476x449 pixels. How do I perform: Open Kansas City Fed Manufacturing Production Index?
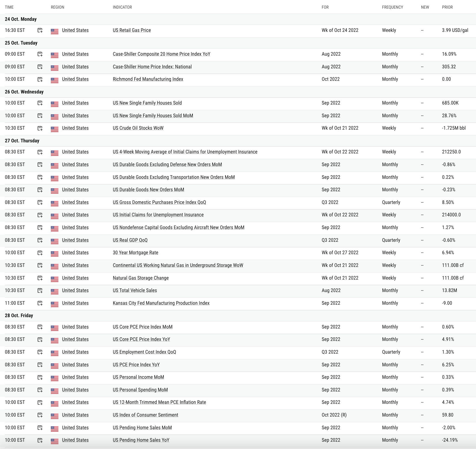pos(161,303)
